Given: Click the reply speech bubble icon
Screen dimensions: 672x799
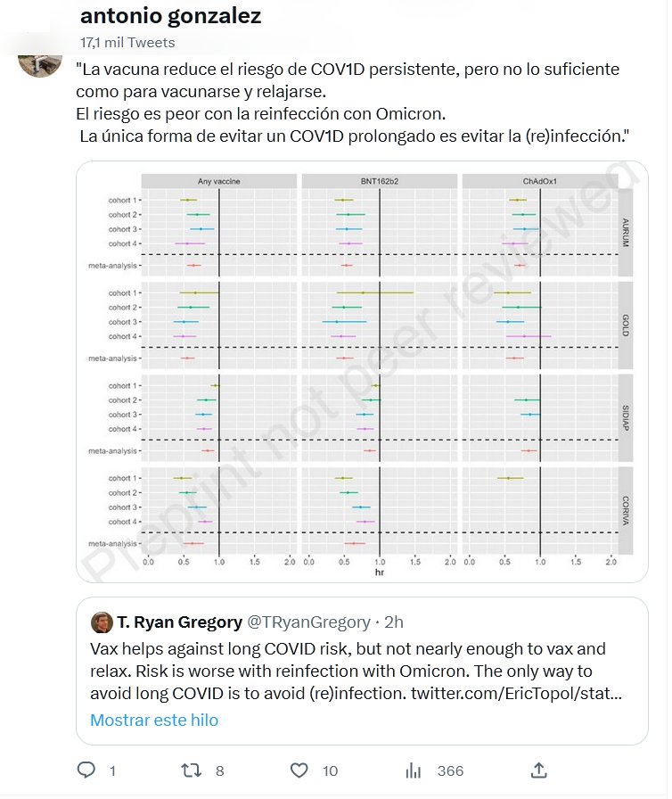Looking at the screenshot, I should (x=86, y=770).
